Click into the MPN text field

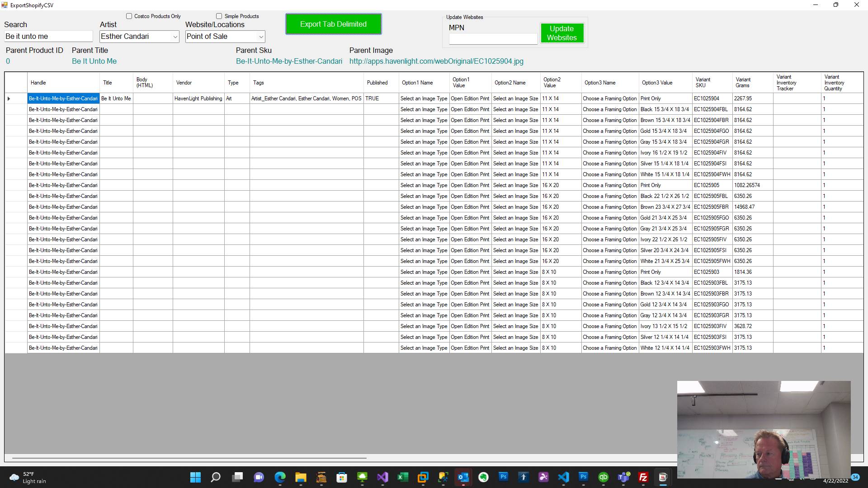click(493, 39)
